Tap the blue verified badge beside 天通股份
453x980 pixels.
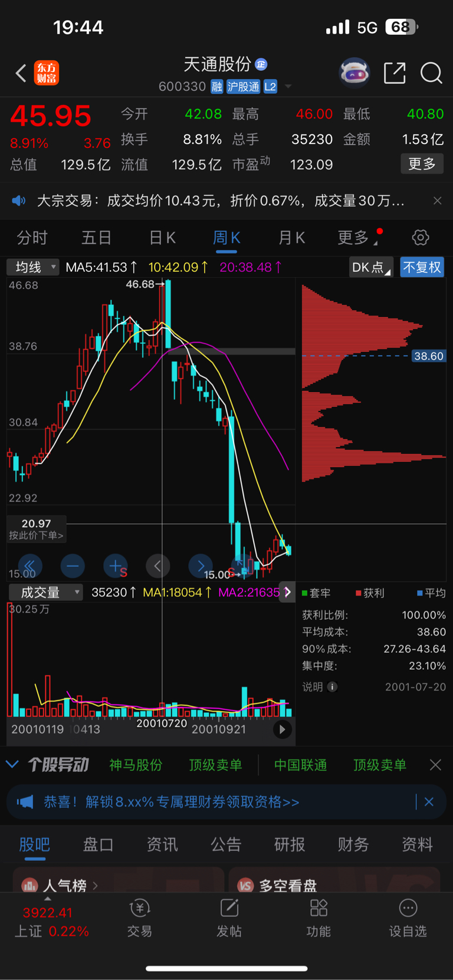[x=261, y=64]
